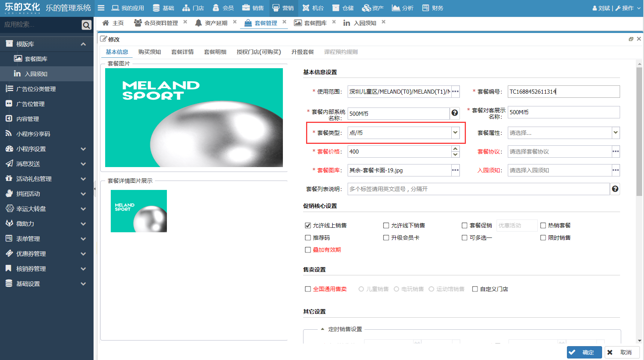Collapse the 定时销售设置 section
Screen dimensions: 644x360
coord(323,329)
